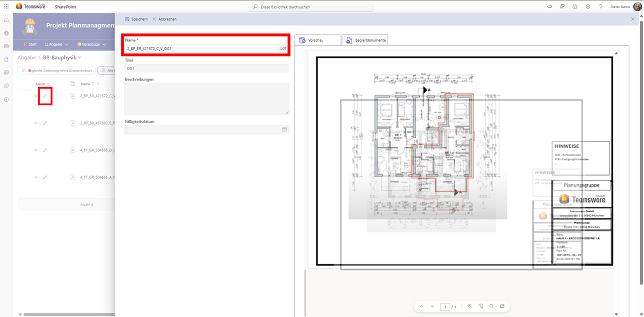Click the eye icon for 4_FT_GR_304685 row
This screenshot has height=317, width=644.
[36, 150]
